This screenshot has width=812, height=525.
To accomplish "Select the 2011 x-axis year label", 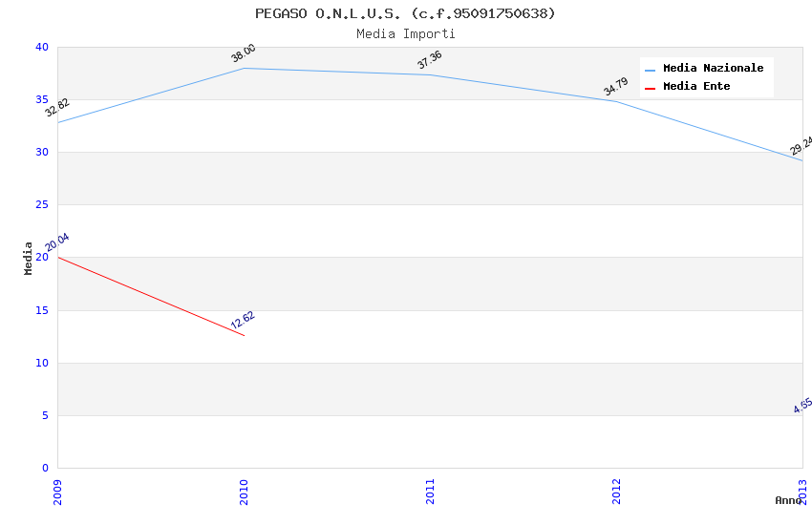I will (x=430, y=490).
